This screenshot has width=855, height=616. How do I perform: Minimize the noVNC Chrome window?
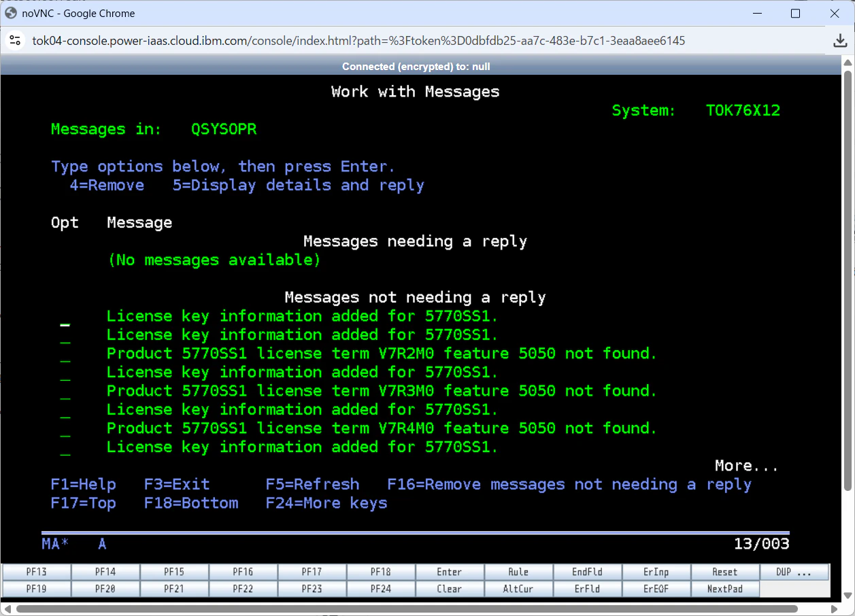756,13
